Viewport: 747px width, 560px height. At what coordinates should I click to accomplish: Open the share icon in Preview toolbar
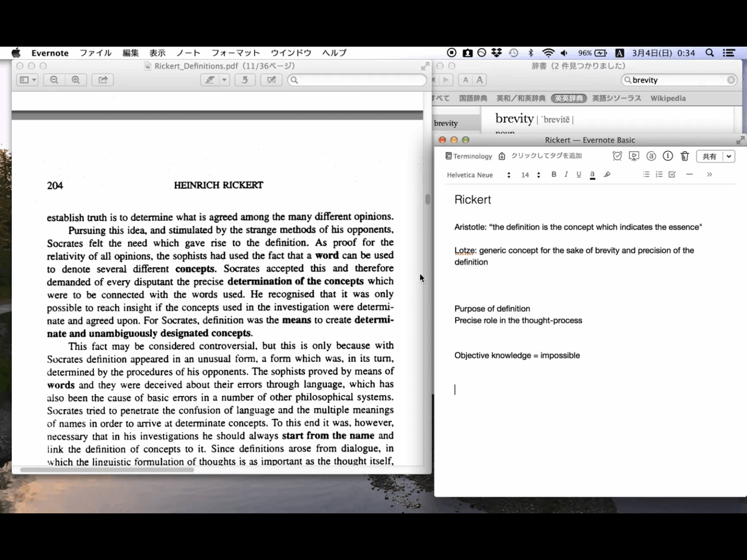[102, 80]
